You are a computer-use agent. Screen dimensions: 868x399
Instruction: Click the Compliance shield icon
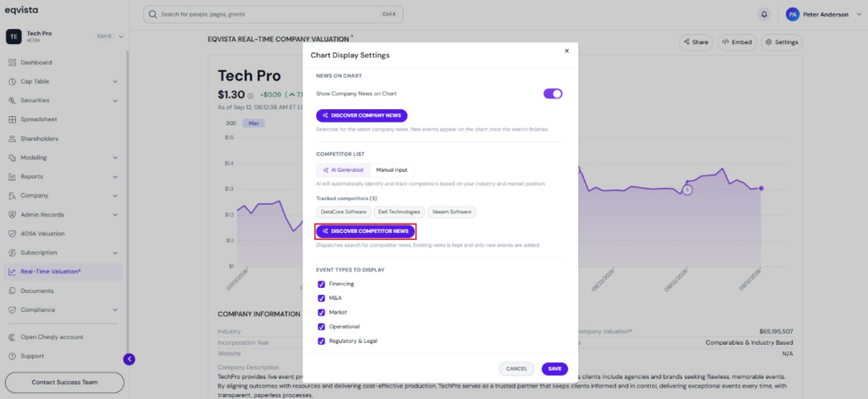(12, 310)
